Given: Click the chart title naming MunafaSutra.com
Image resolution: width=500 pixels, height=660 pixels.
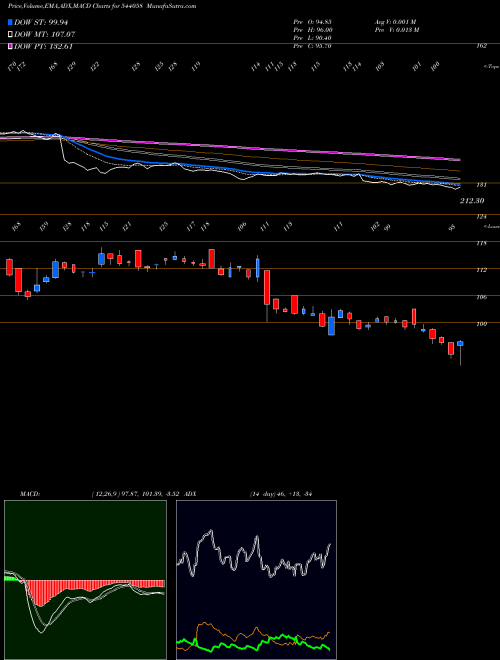Looking at the screenshot, I should 102,6.
